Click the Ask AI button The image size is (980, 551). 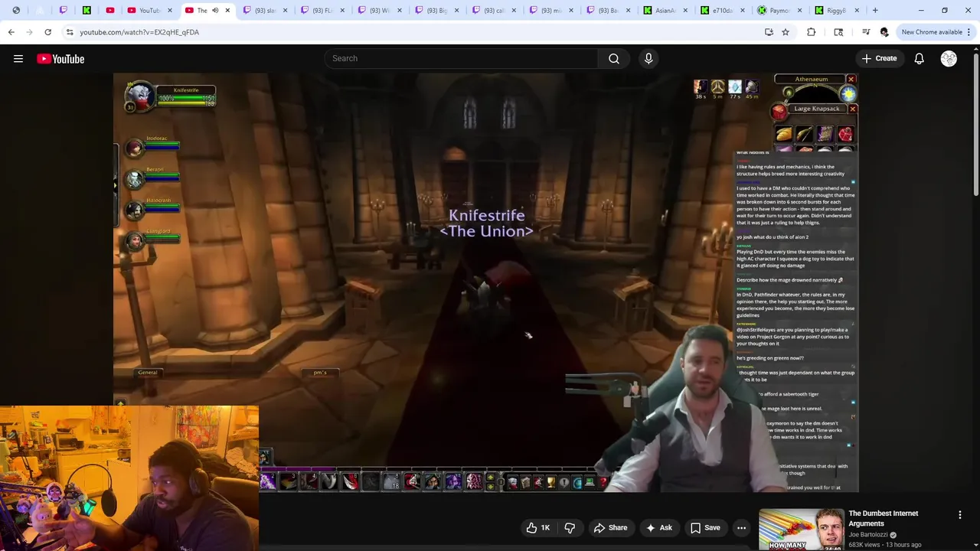click(659, 527)
